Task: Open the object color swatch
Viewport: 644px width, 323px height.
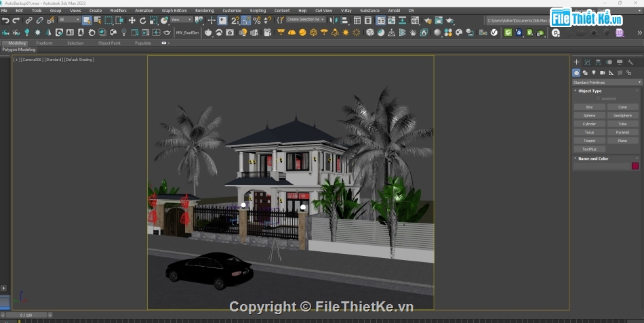Action: [635, 166]
